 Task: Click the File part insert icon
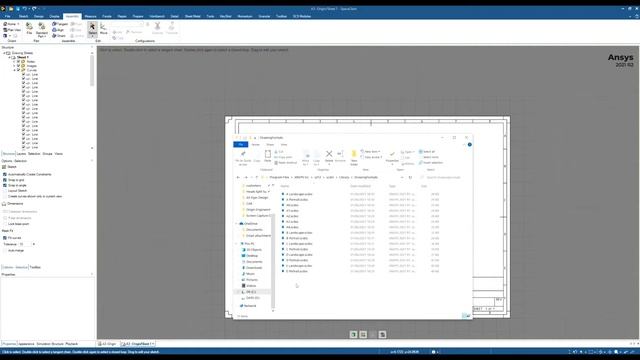pos(29,28)
